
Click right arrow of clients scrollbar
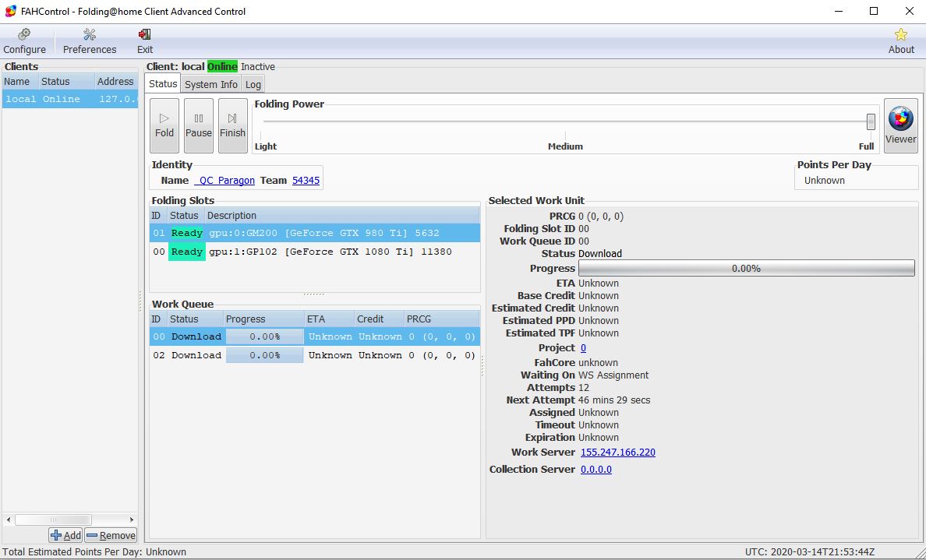(x=132, y=519)
